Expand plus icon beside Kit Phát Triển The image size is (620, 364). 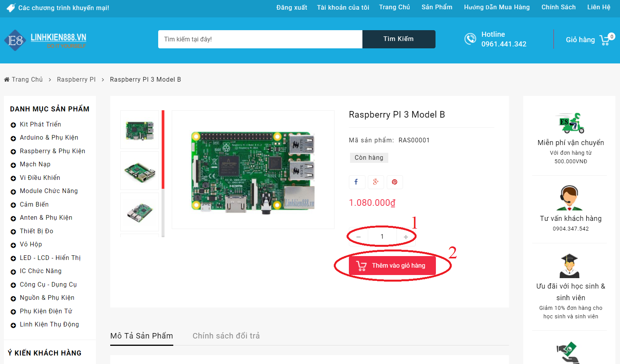(x=13, y=125)
